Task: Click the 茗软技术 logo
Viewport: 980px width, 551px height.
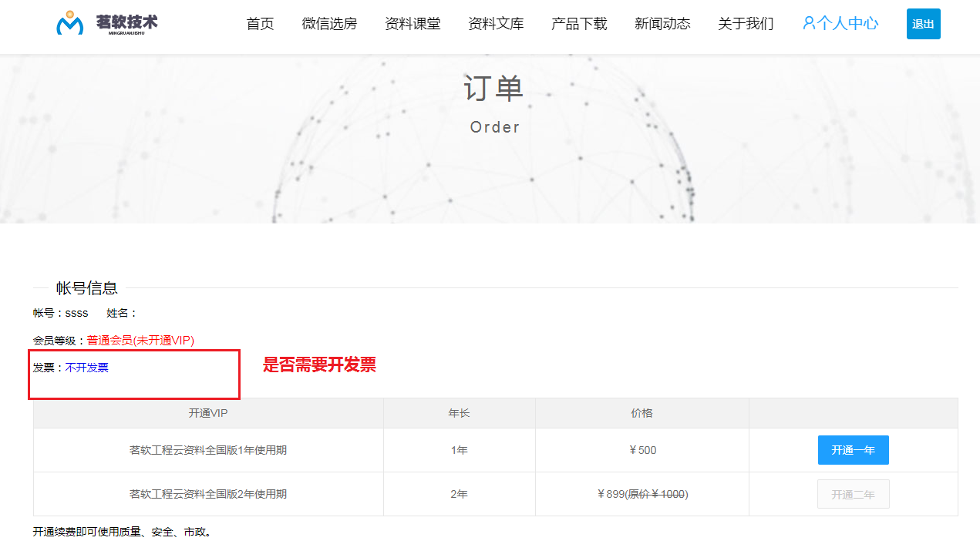Action: (x=107, y=24)
